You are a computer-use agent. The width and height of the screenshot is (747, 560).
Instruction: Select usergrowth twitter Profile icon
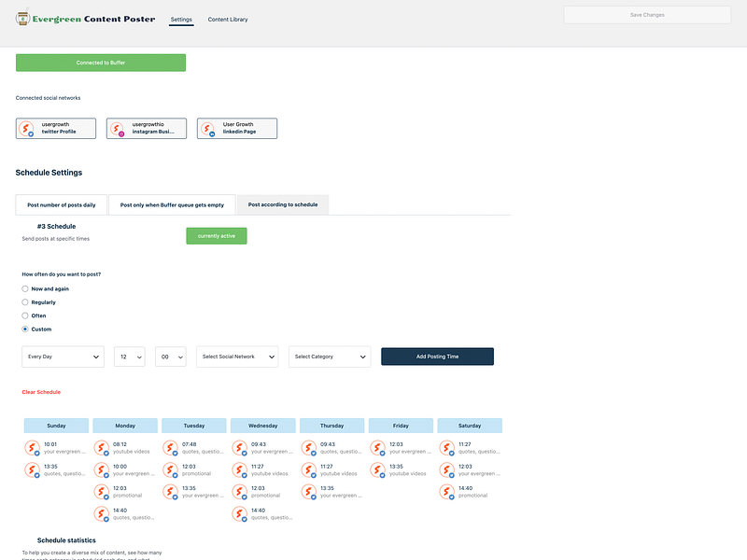pyautogui.click(x=27, y=129)
